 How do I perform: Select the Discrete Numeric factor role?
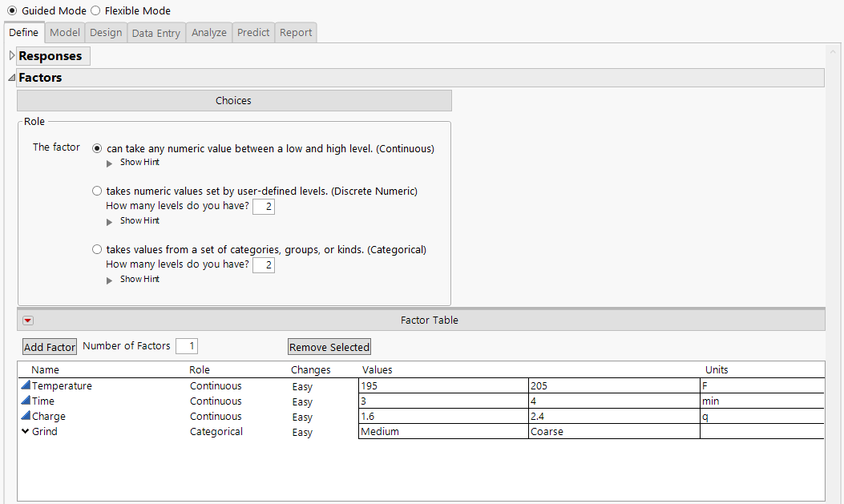pos(97,191)
